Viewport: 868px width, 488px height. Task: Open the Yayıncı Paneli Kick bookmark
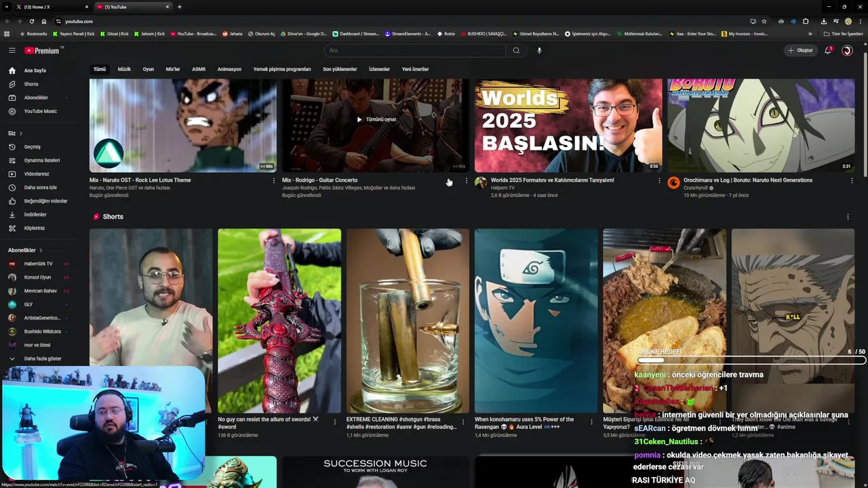[x=74, y=33]
